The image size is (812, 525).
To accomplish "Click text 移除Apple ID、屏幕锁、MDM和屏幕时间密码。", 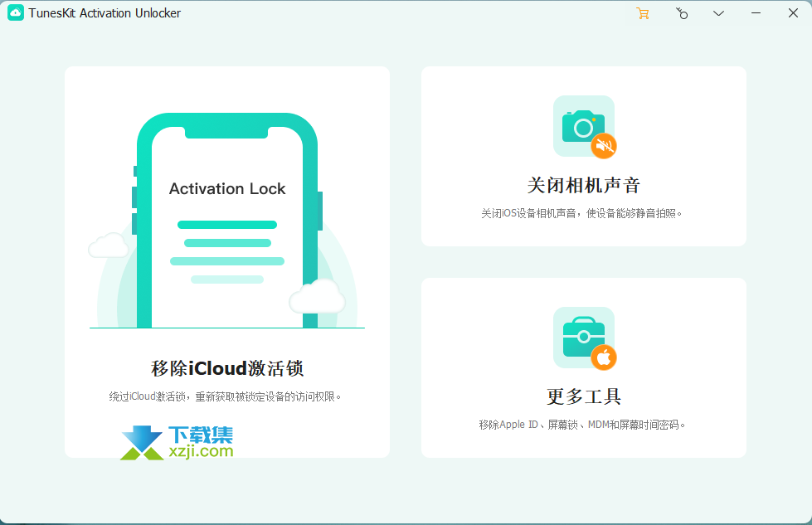I will 581,425.
